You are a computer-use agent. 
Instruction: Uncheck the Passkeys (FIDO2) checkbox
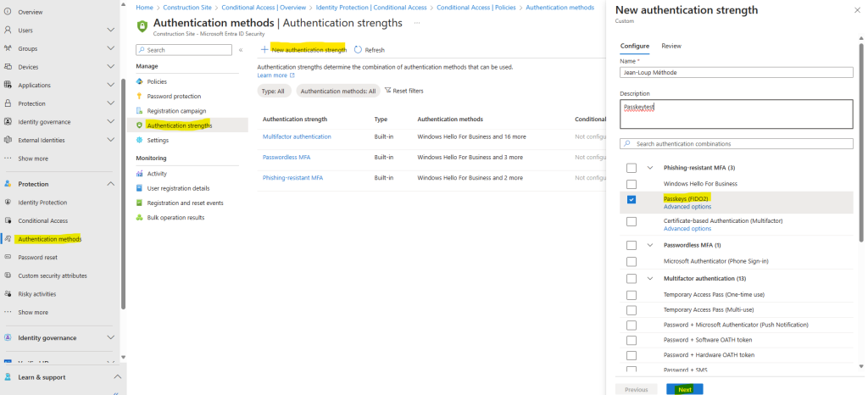[x=631, y=200]
